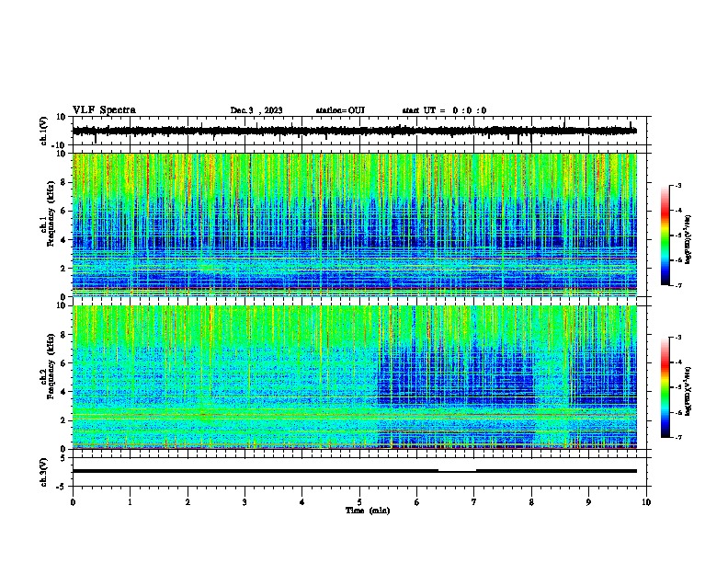The image size is (728, 563).
Task: Click the time axis tick label "9"
Action: (589, 502)
